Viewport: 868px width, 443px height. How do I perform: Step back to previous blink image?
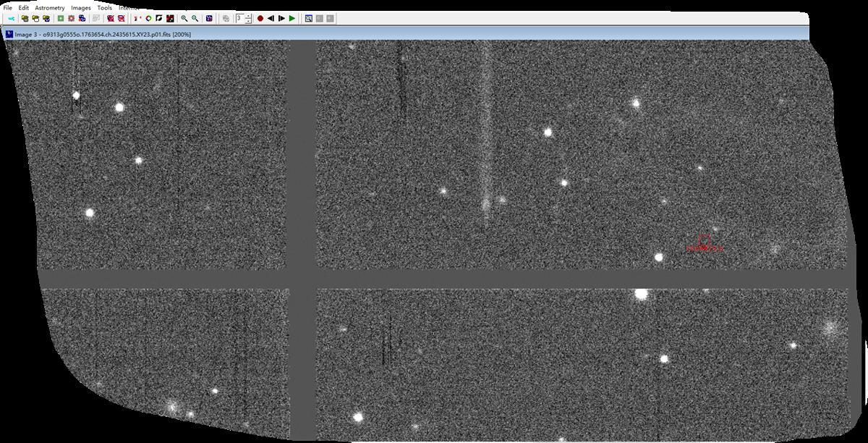[271, 18]
